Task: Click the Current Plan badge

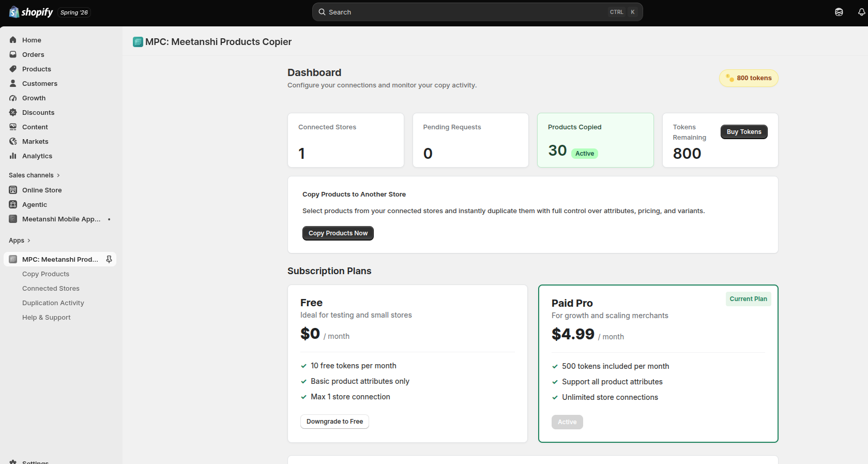Action: pyautogui.click(x=748, y=299)
